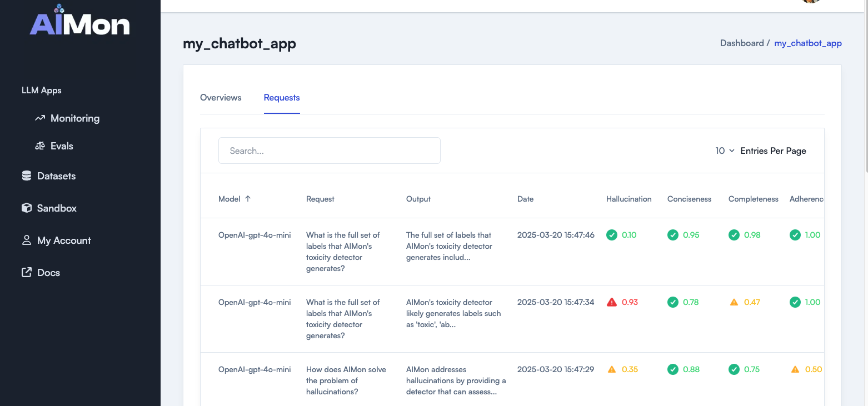Click the Hallucination column header
The height and width of the screenshot is (406, 868).
click(x=629, y=199)
